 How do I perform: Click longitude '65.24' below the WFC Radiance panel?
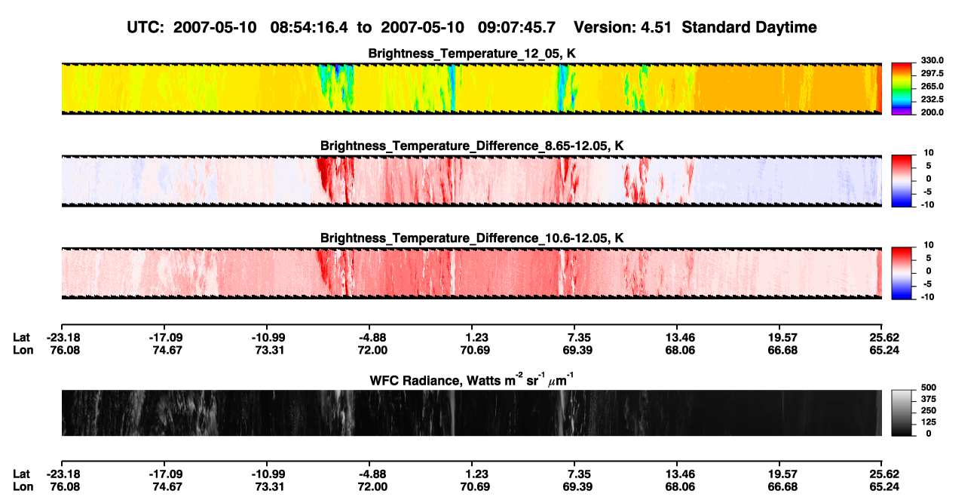click(885, 486)
